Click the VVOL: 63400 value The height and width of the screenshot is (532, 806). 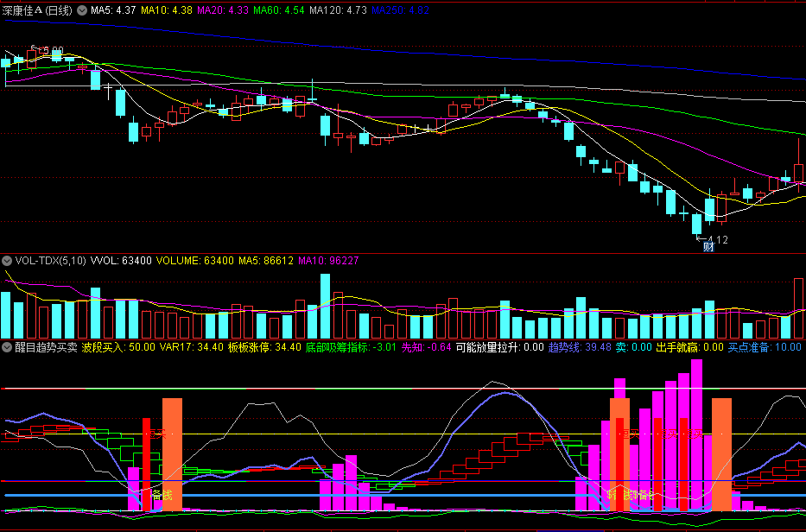click(121, 261)
